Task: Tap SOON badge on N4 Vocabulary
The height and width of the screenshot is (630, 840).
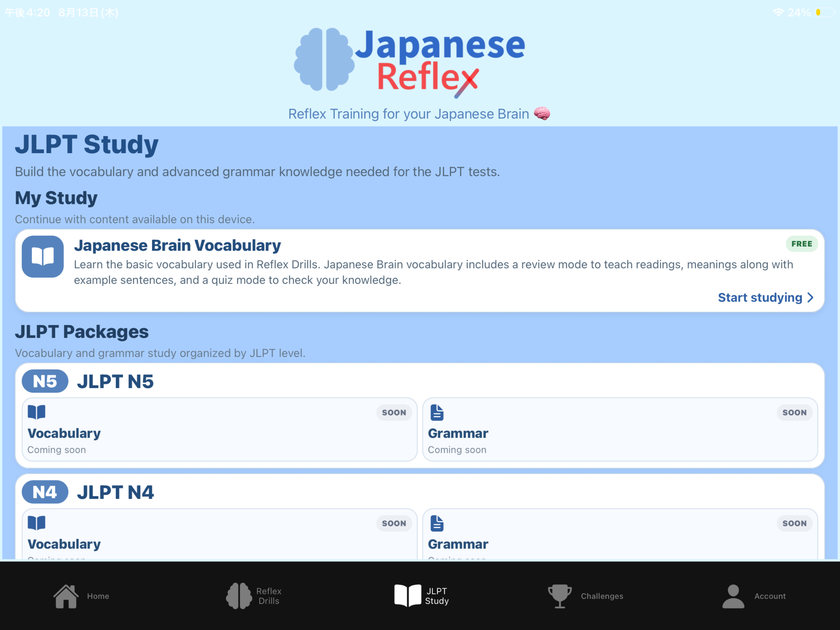Action: click(x=394, y=523)
